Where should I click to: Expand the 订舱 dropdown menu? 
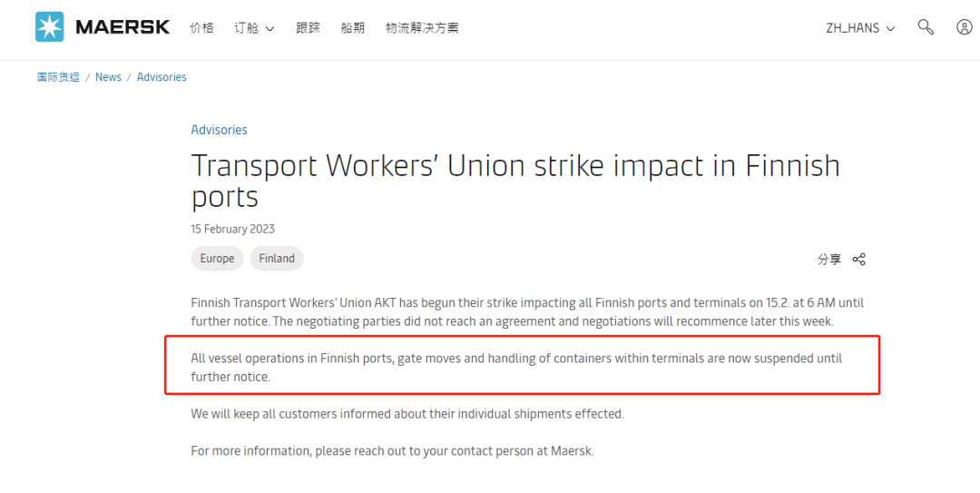coord(254,28)
